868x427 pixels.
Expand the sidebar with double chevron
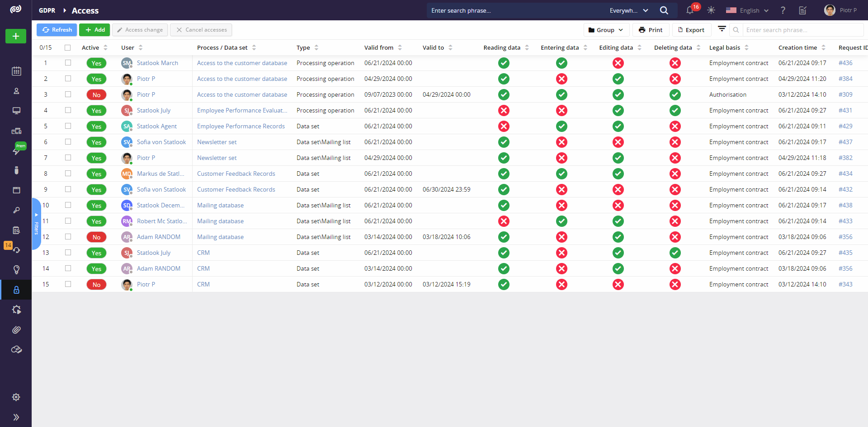[x=16, y=417]
